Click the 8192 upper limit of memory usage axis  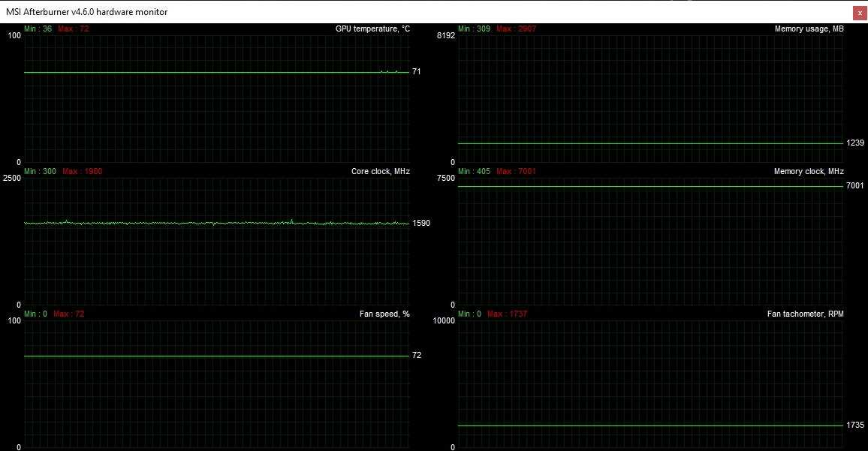[x=446, y=36]
